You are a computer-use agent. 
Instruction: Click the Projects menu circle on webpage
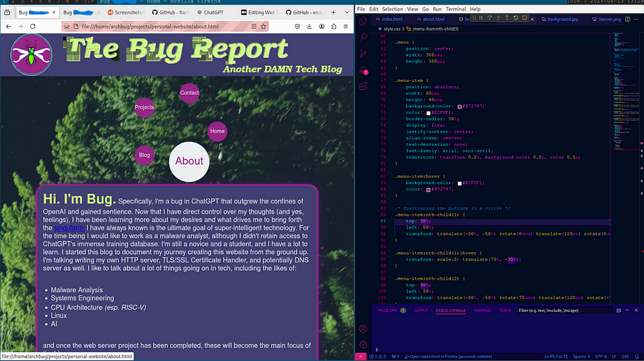[x=144, y=107]
